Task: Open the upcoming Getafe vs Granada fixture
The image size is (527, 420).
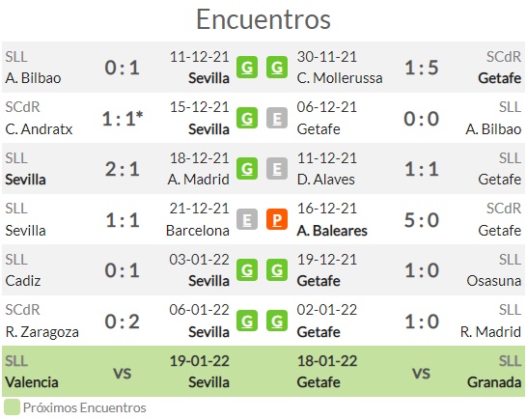Action: 409,372
